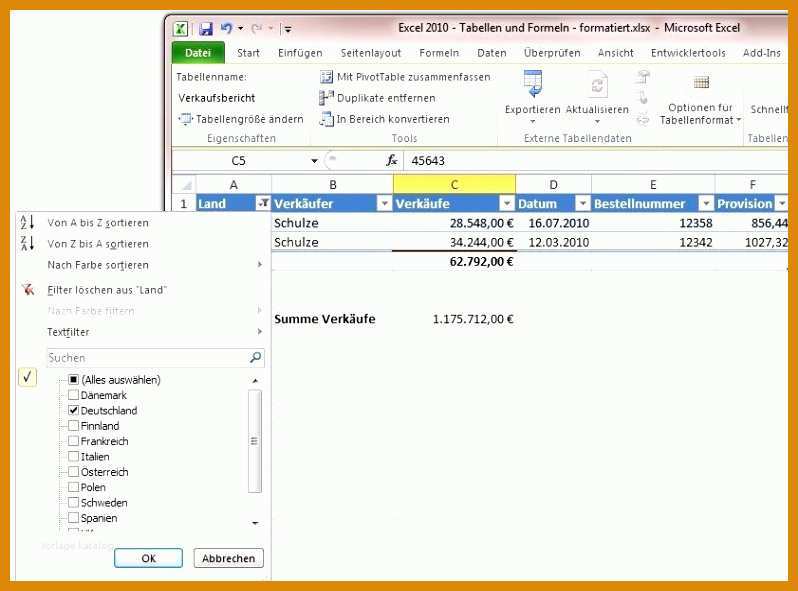Undo the last action

click(227, 29)
